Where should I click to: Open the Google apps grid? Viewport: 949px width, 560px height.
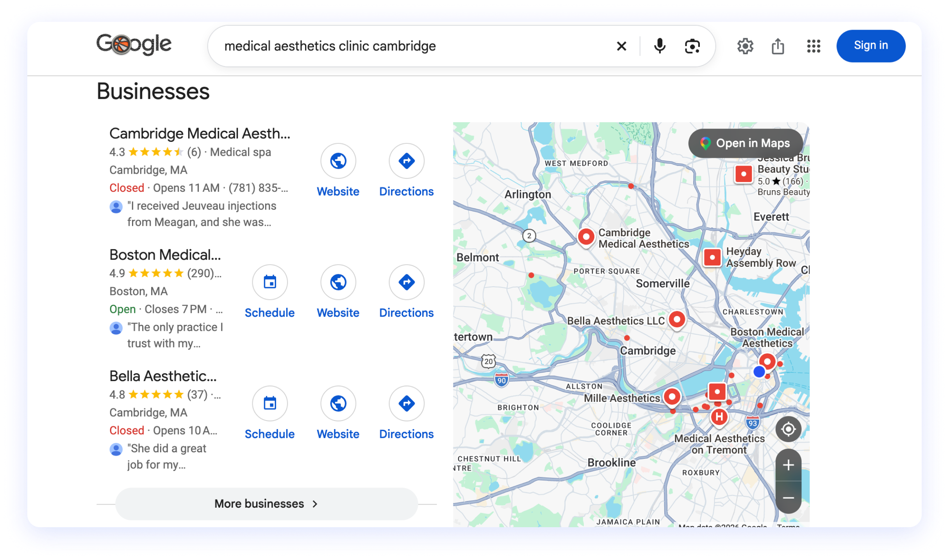point(813,46)
